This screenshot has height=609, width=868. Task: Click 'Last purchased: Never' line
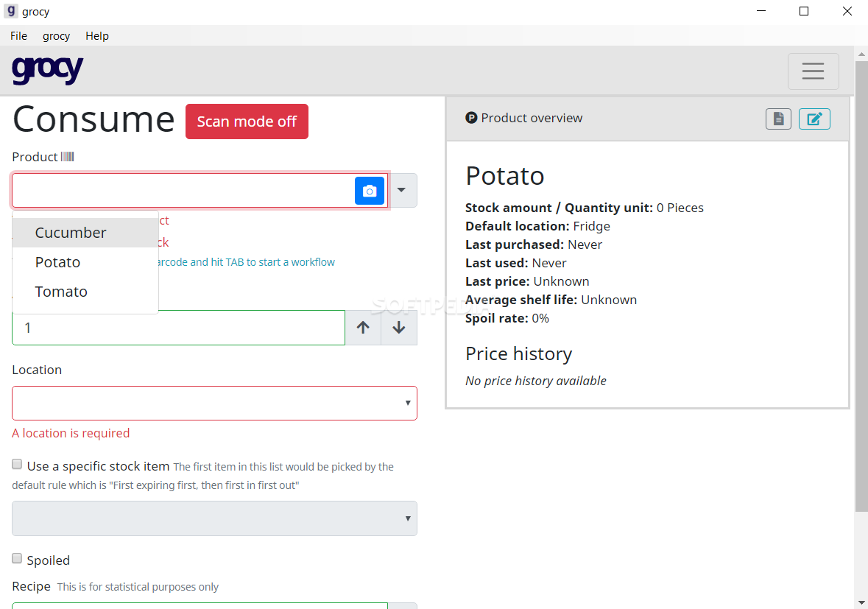pos(534,244)
